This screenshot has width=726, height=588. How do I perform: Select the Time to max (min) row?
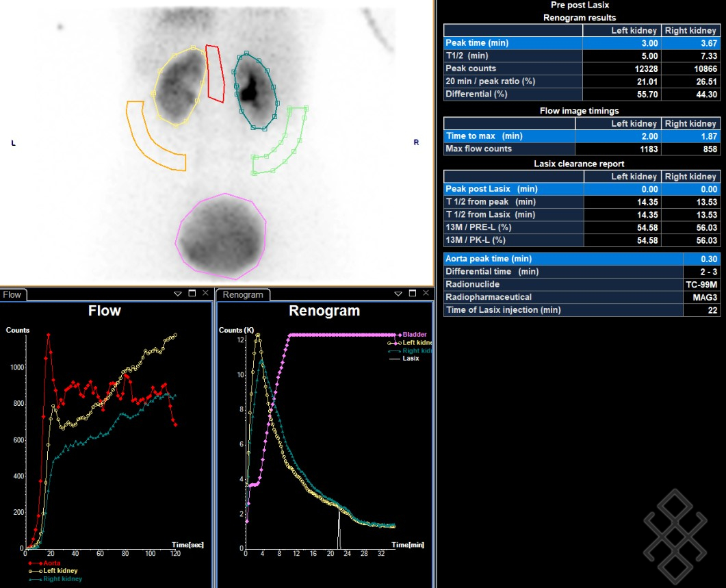tap(509, 136)
